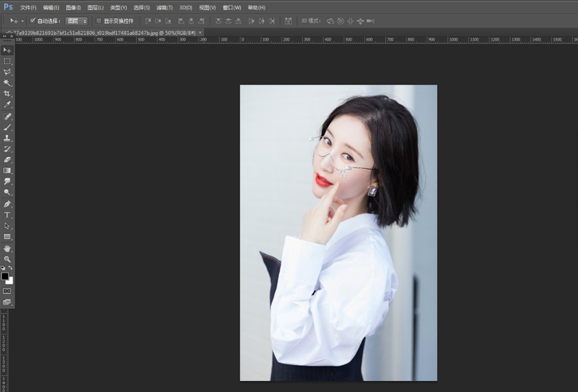Select the Brush tool
This screenshot has height=392, width=578.
(7, 127)
